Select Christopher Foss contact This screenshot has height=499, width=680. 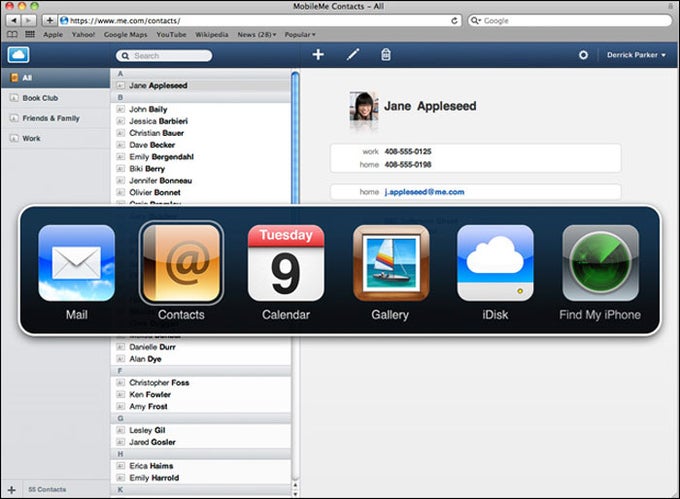tap(201, 382)
